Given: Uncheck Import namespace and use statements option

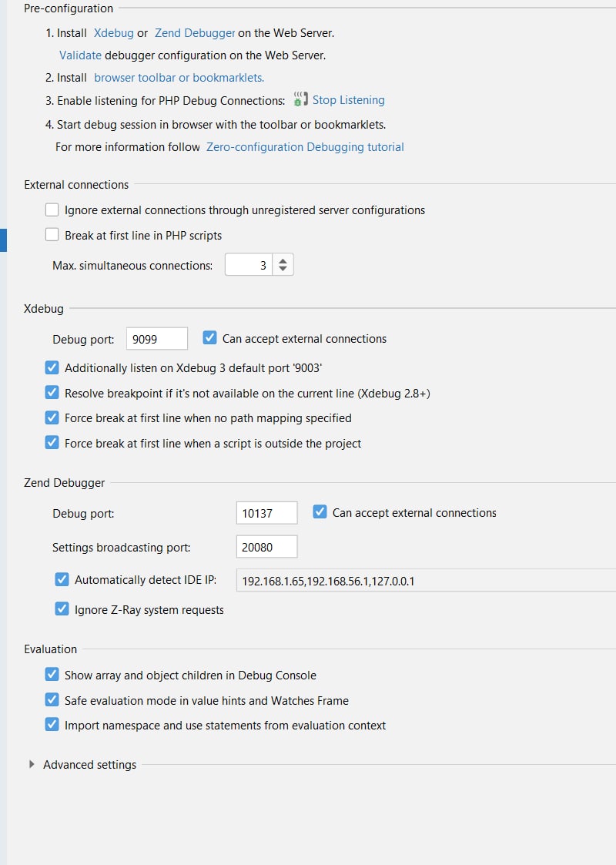Looking at the screenshot, I should coord(52,725).
